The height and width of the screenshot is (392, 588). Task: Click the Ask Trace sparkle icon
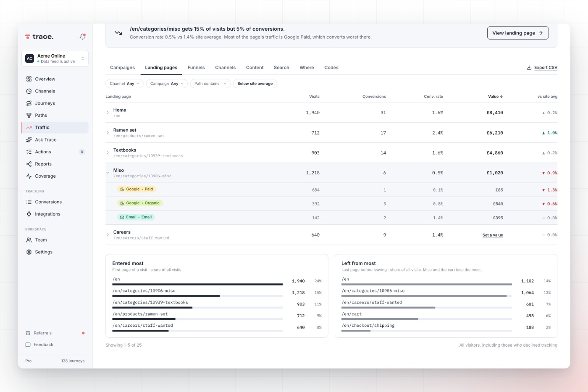pos(29,139)
